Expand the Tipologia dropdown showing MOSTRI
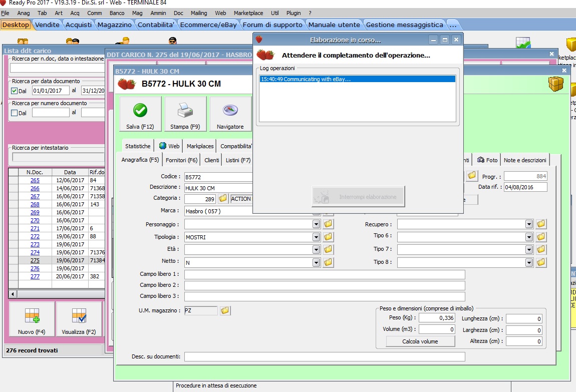 pos(316,237)
